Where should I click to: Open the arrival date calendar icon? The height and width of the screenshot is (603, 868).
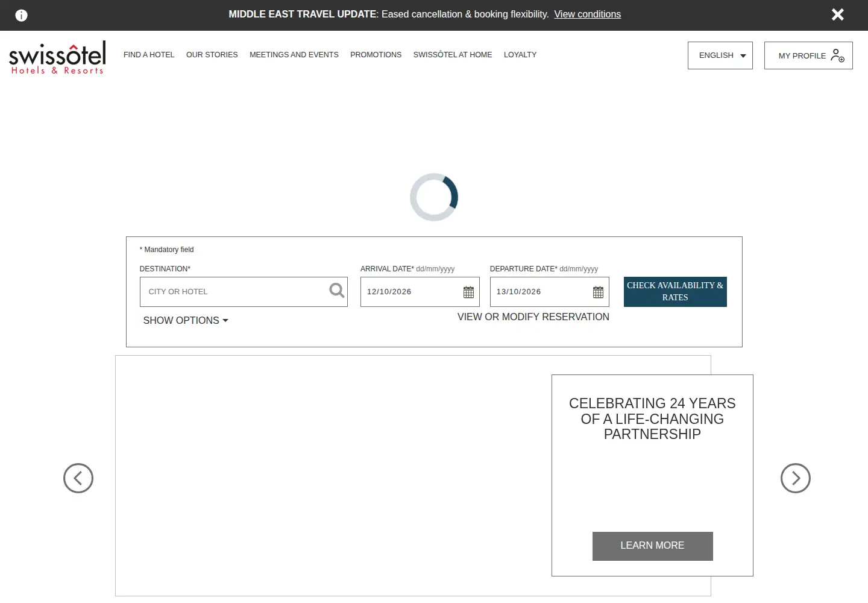coord(468,292)
